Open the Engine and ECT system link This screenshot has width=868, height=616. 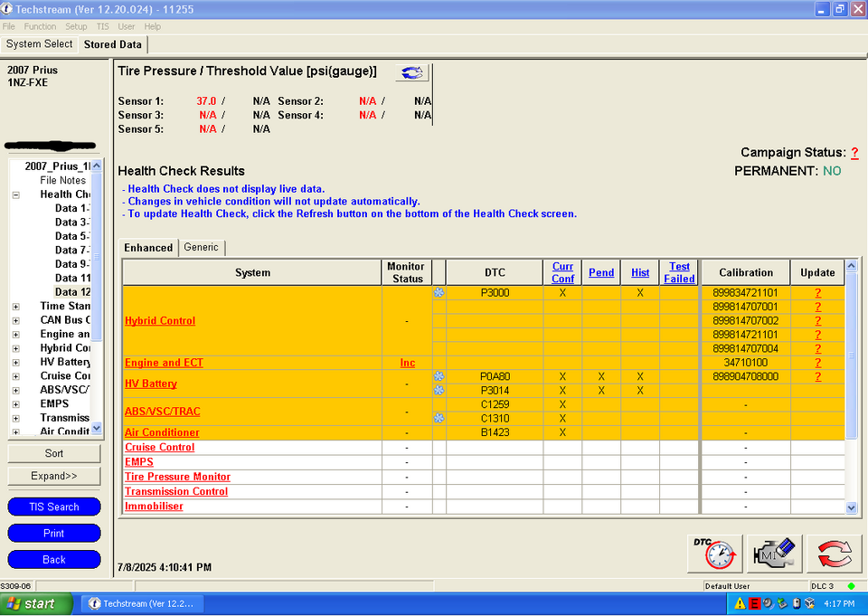click(164, 363)
